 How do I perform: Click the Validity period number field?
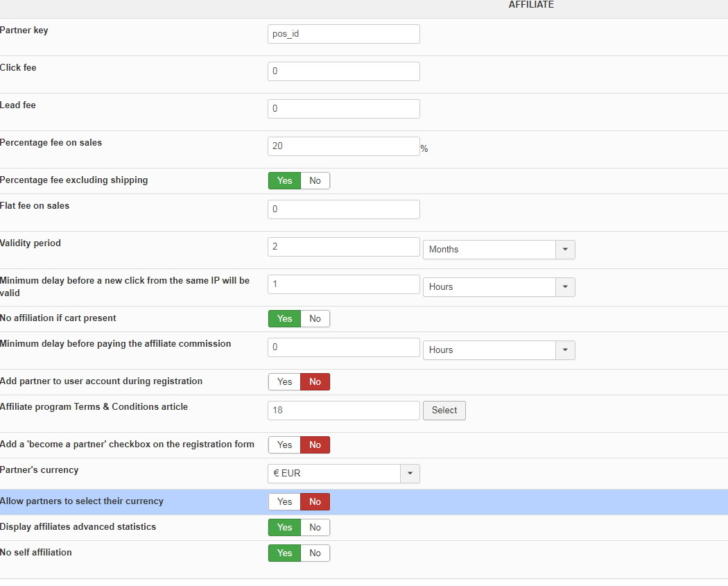click(343, 247)
